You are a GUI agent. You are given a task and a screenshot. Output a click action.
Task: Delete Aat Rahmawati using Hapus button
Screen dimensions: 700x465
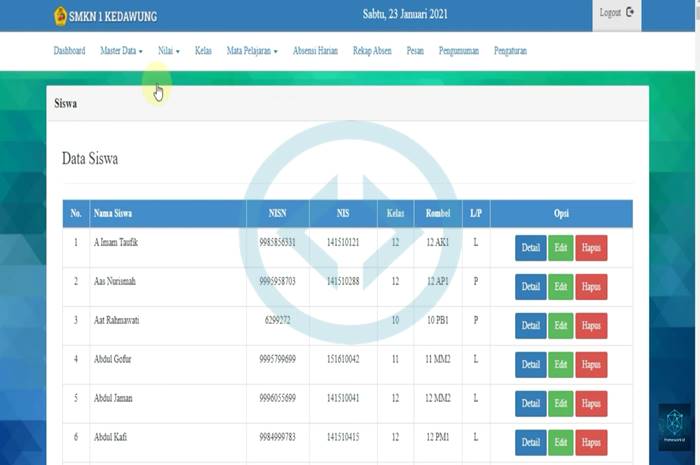591,326
